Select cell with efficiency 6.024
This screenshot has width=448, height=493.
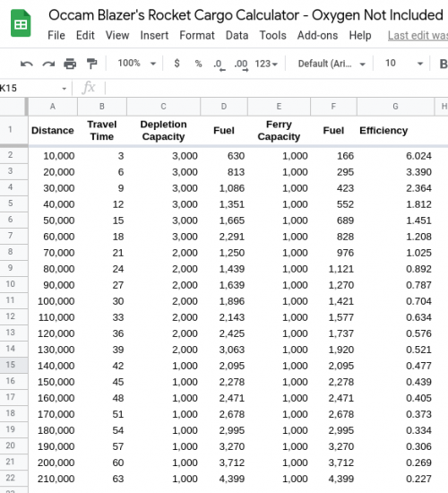coord(395,156)
